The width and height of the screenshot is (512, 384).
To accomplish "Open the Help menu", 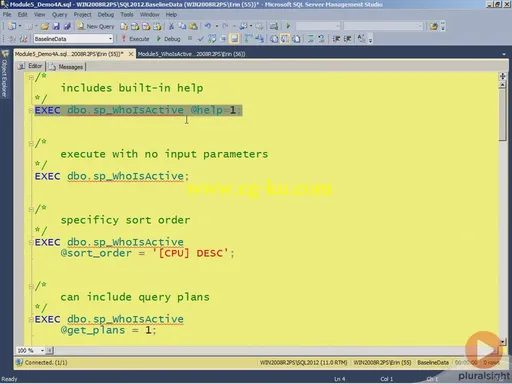I will pyautogui.click(x=171, y=15).
